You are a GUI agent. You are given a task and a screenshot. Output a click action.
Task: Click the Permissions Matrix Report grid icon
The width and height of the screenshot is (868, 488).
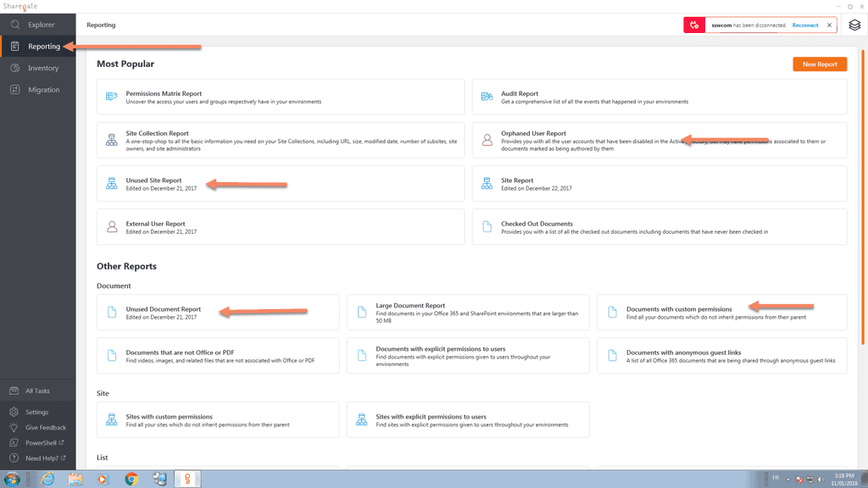(110, 97)
